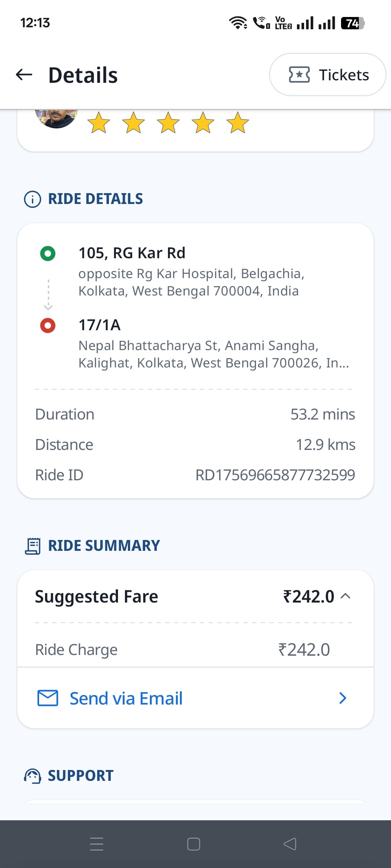Tap the driver profile photo
The image size is (391, 868).
[56, 119]
